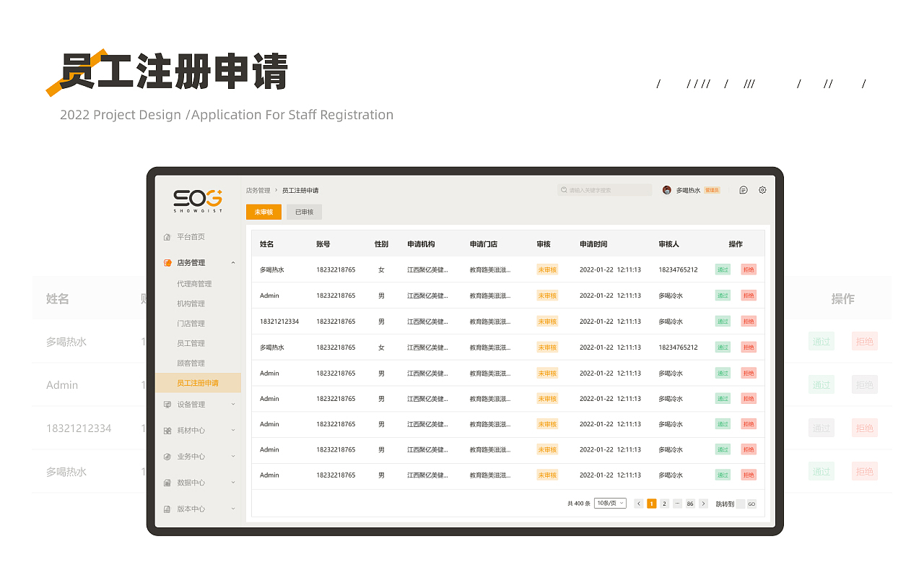This screenshot has height=578, width=924.
Task: Click username 多喝热水 in top bar
Action: pyautogui.click(x=688, y=191)
